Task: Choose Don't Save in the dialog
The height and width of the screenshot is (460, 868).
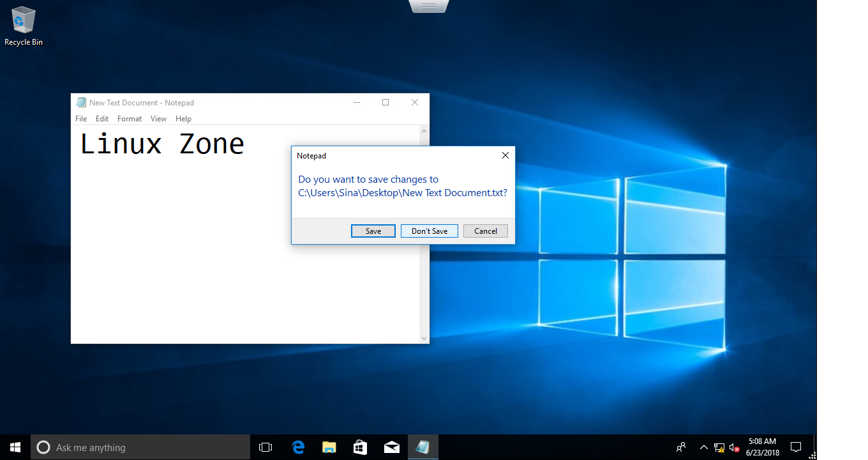Action: click(430, 231)
